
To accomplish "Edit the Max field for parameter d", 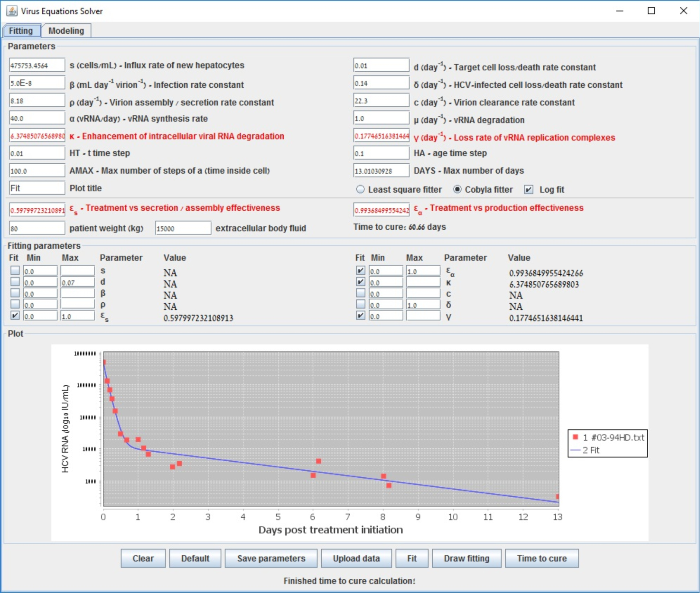I will pos(77,282).
